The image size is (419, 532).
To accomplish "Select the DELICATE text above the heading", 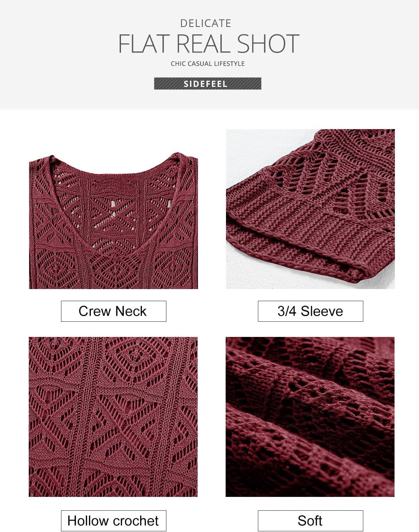I will (x=206, y=23).
